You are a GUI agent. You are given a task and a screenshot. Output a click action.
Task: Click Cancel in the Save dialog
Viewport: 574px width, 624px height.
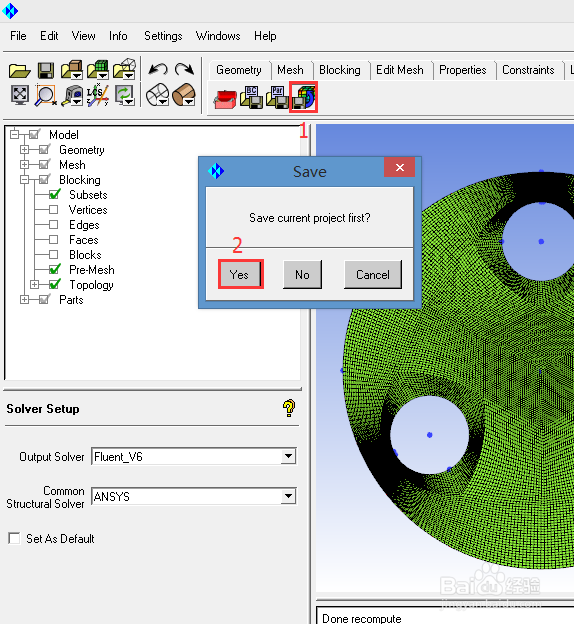(x=373, y=275)
